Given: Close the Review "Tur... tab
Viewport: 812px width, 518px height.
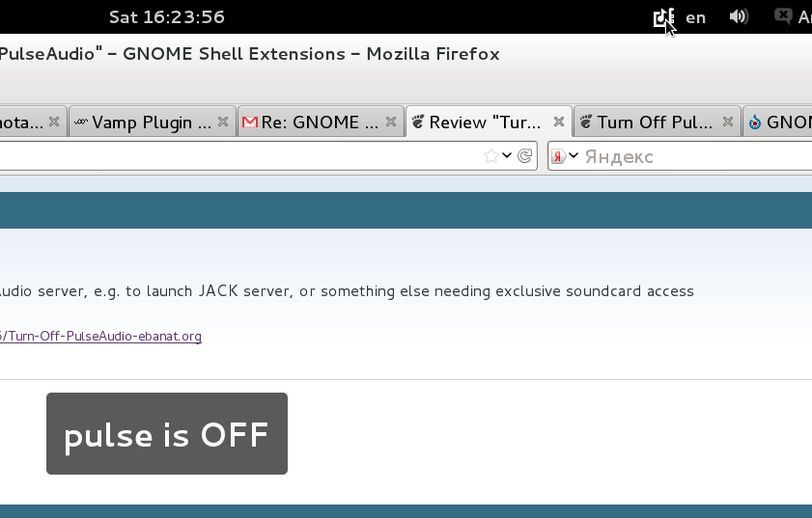Looking at the screenshot, I should 559,122.
